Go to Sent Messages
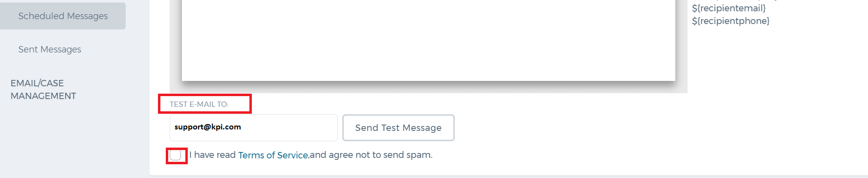868x178 pixels. (x=49, y=49)
